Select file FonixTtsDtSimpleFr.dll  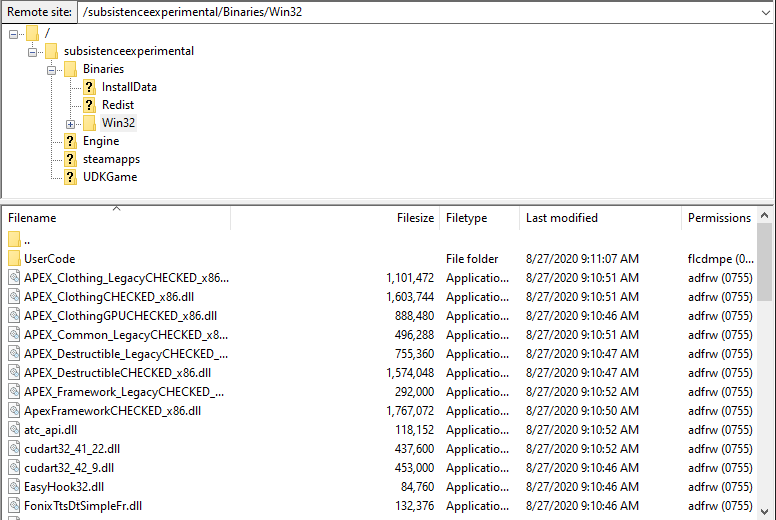[x=83, y=506]
